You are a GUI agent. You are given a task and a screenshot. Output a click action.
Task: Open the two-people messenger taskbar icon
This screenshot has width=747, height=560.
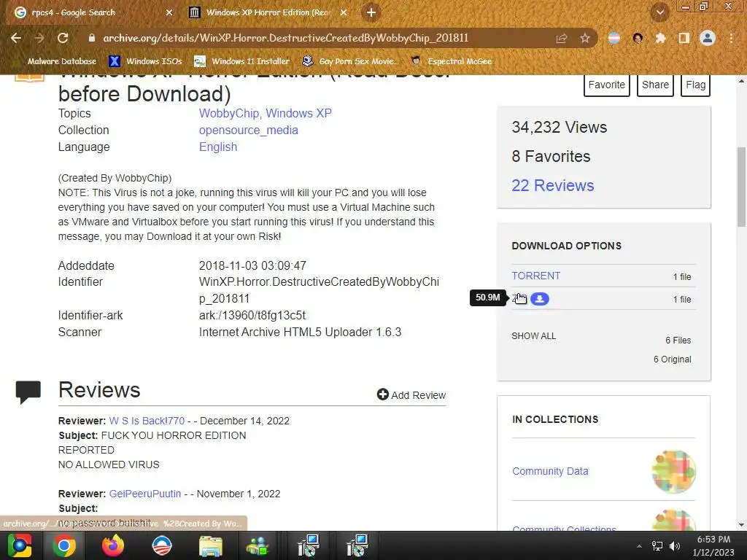click(x=258, y=545)
